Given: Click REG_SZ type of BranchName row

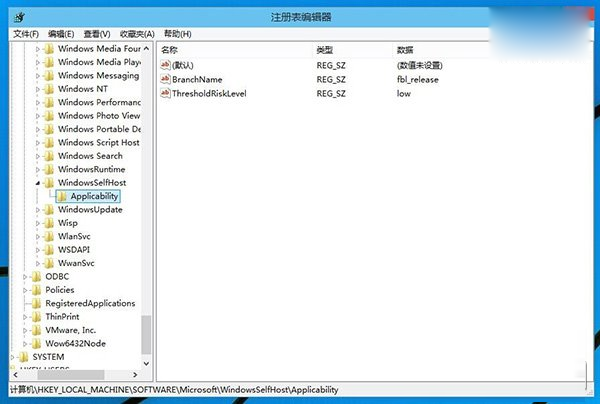Looking at the screenshot, I should point(331,80).
